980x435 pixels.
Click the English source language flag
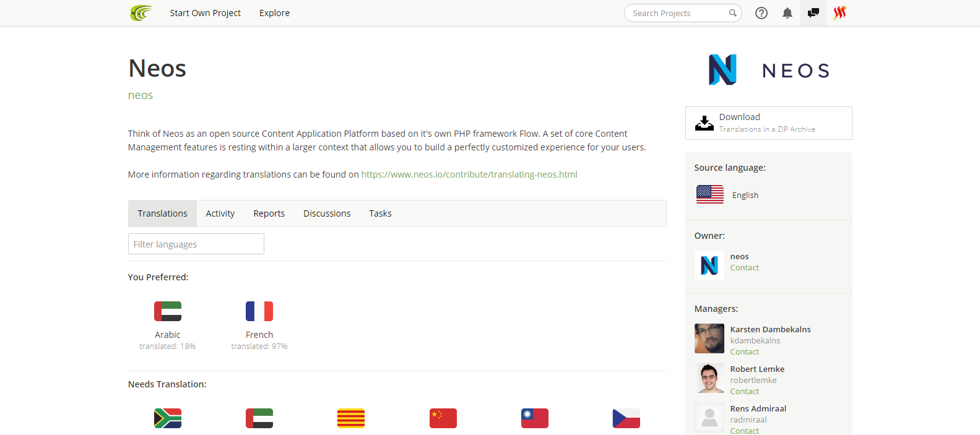coord(709,194)
